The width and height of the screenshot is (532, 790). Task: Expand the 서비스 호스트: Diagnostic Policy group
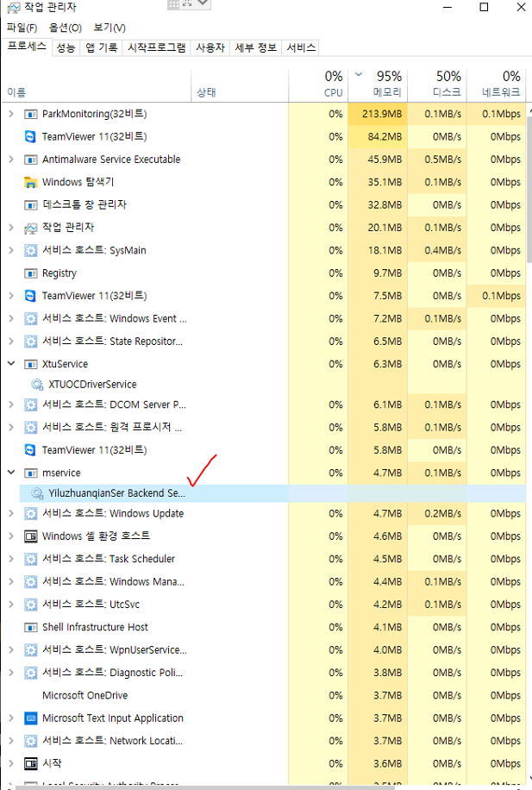[x=11, y=673]
